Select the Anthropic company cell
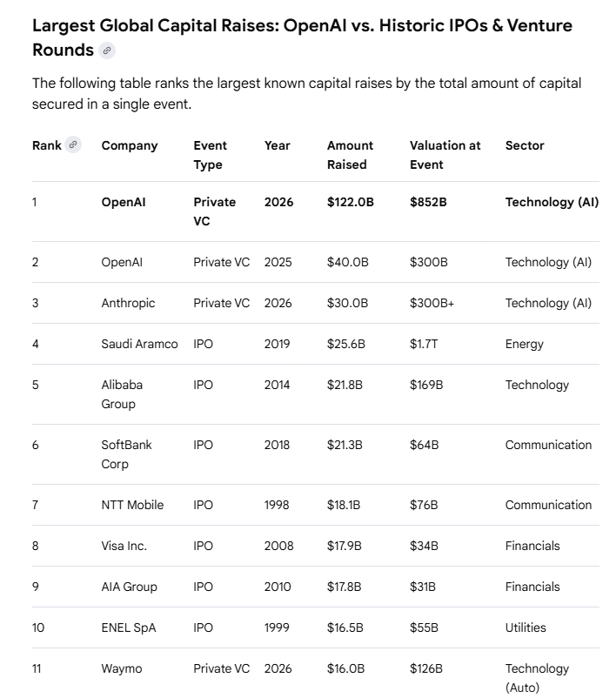 [x=128, y=303]
